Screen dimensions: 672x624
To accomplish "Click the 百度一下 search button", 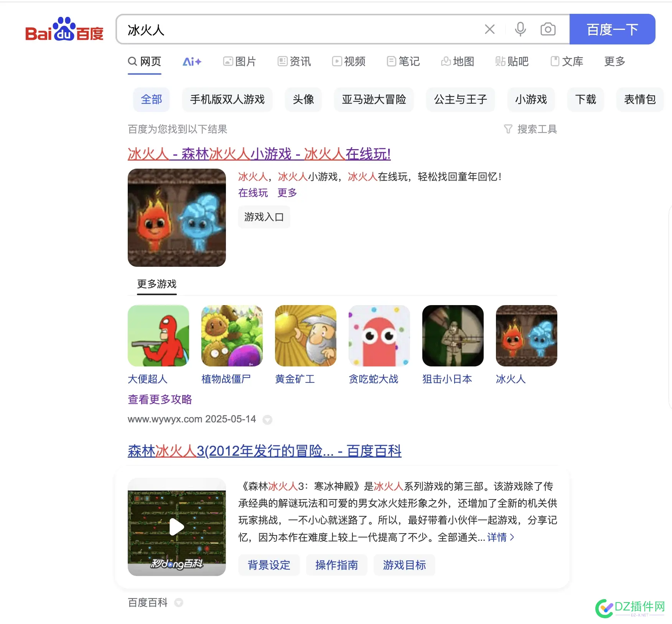I will coord(612,29).
